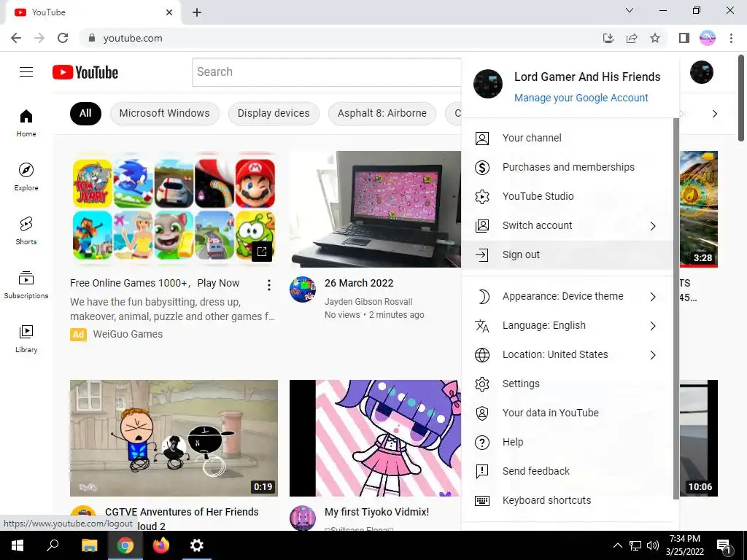Select Your channel menu item

566,138
